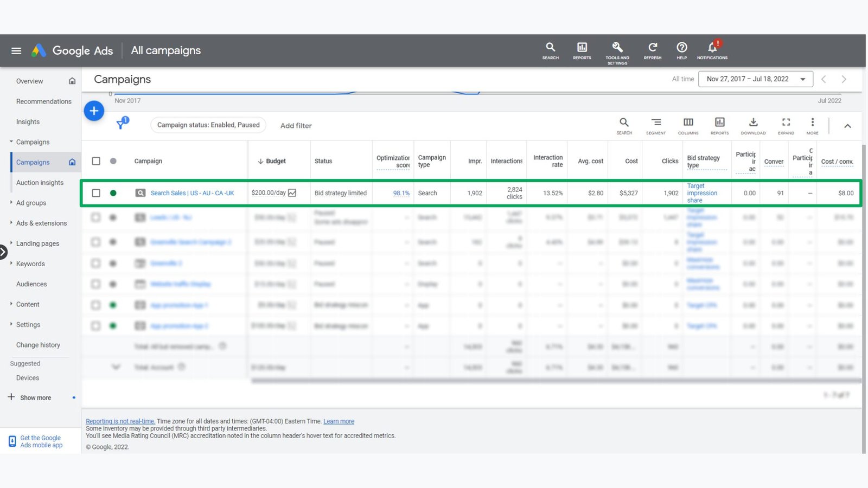Open table Reports icon

(x=720, y=126)
